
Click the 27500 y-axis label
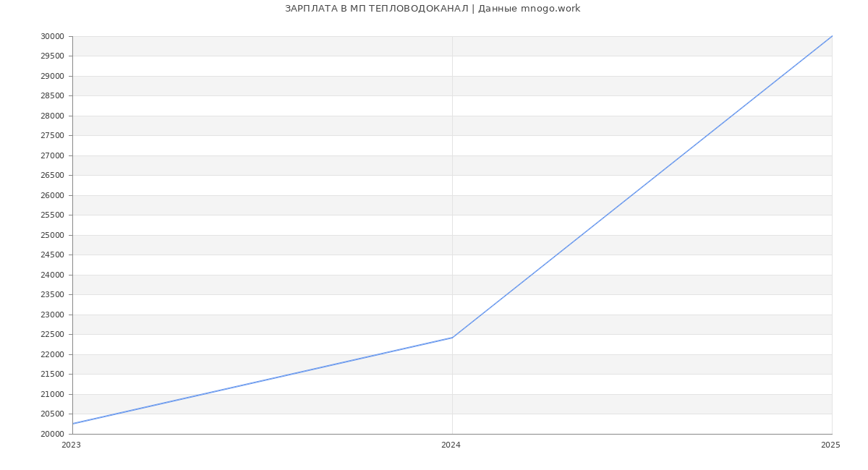click(x=53, y=136)
